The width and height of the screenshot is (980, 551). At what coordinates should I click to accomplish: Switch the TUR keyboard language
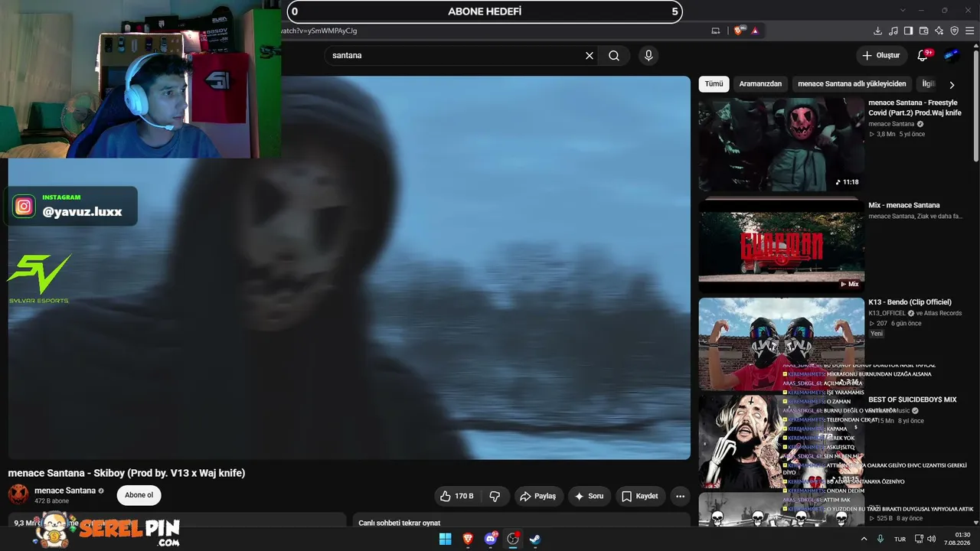coord(900,539)
